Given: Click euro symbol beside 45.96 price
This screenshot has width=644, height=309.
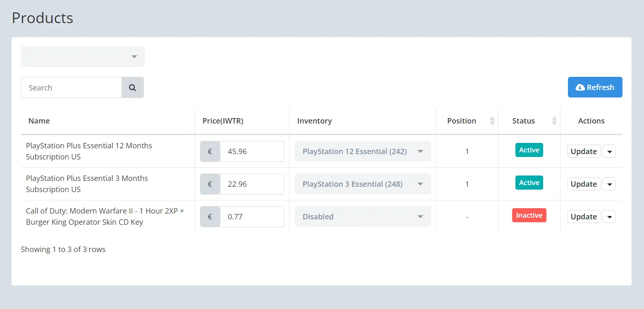Looking at the screenshot, I should click(x=210, y=151).
